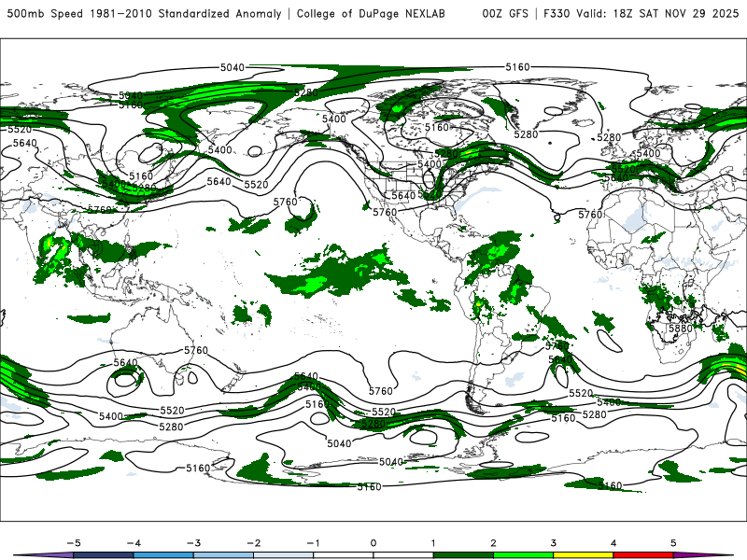Click the pale -2 to -1 colorbar segment
The width and height of the screenshot is (747, 560).
284,555
